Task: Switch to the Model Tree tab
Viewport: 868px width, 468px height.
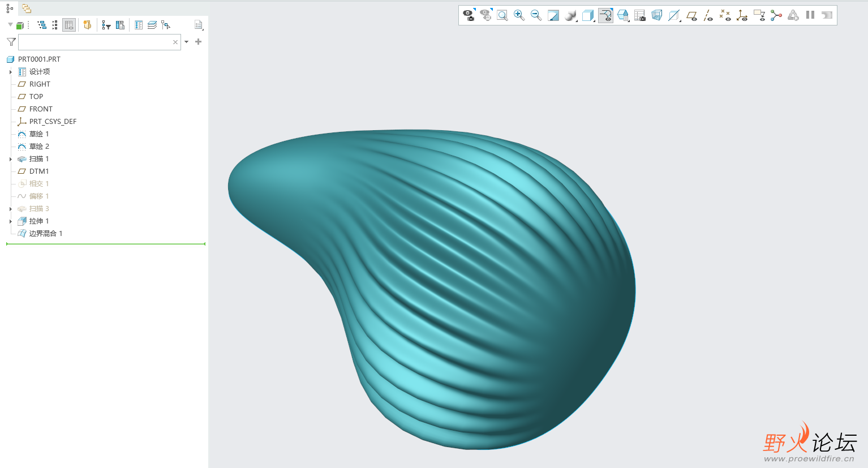Action: tap(10, 8)
